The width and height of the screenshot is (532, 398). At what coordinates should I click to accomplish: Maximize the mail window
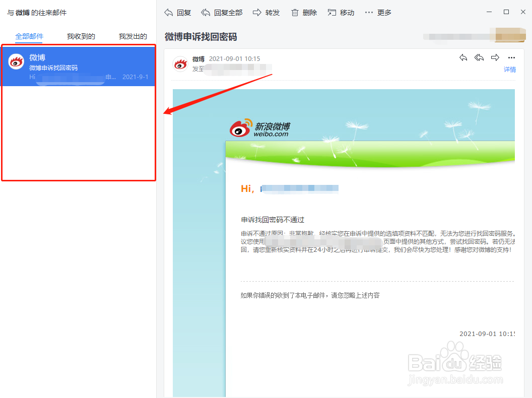point(506,12)
